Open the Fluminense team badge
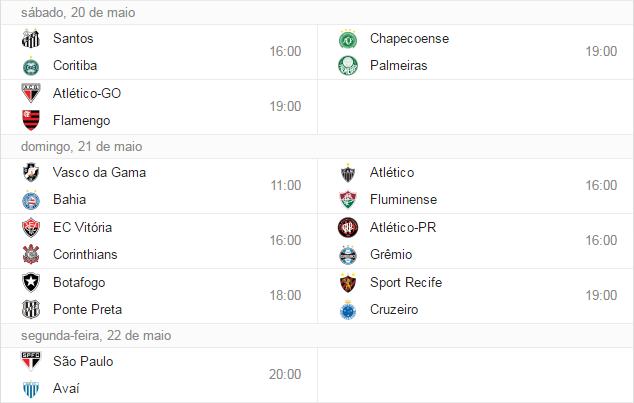The image size is (634, 403). (x=348, y=200)
